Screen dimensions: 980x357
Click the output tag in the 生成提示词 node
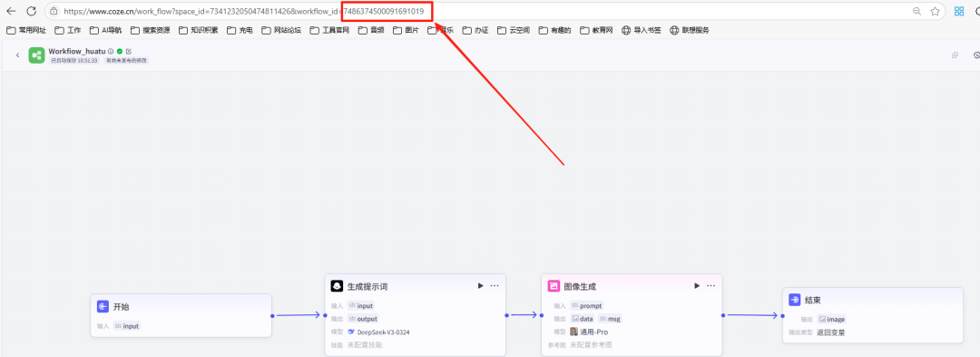[362, 319]
